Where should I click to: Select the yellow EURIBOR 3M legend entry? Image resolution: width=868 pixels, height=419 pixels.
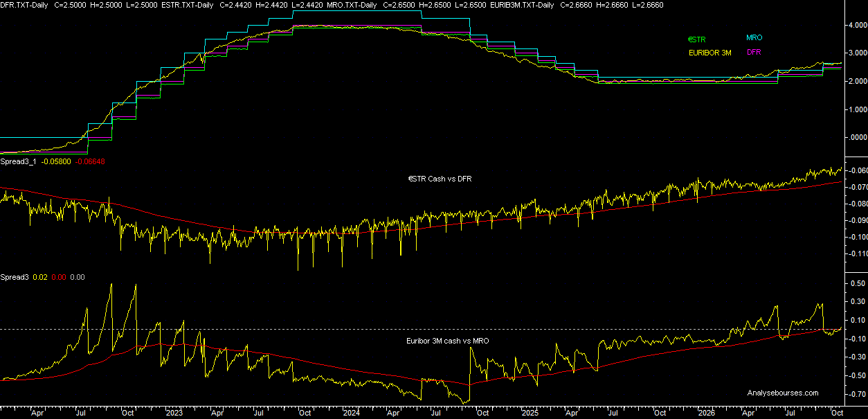coord(709,53)
